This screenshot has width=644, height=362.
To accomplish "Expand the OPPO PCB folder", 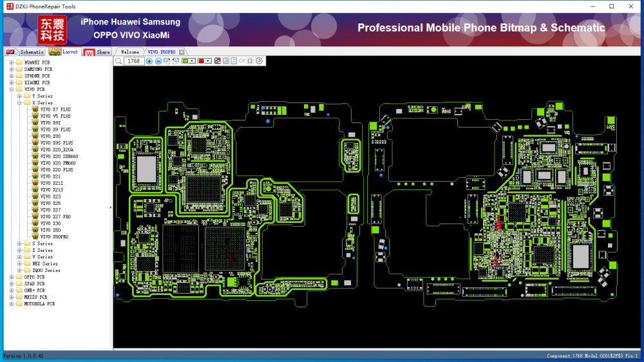I will pyautogui.click(x=12, y=277).
